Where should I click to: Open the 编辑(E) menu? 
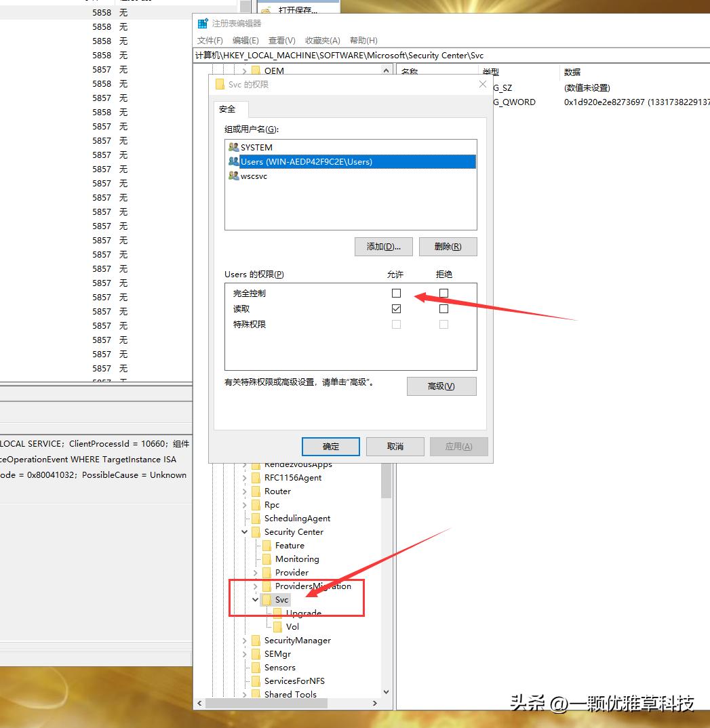tap(245, 41)
